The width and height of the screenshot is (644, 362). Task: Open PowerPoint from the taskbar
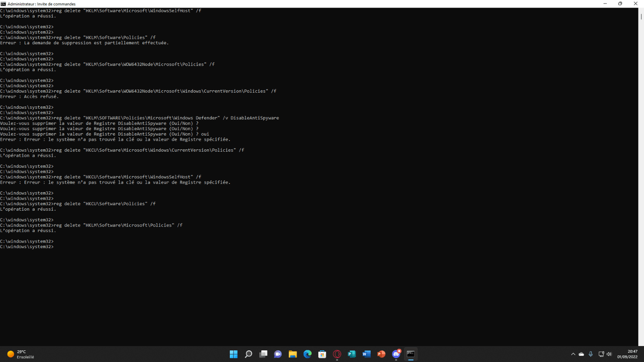(x=381, y=354)
